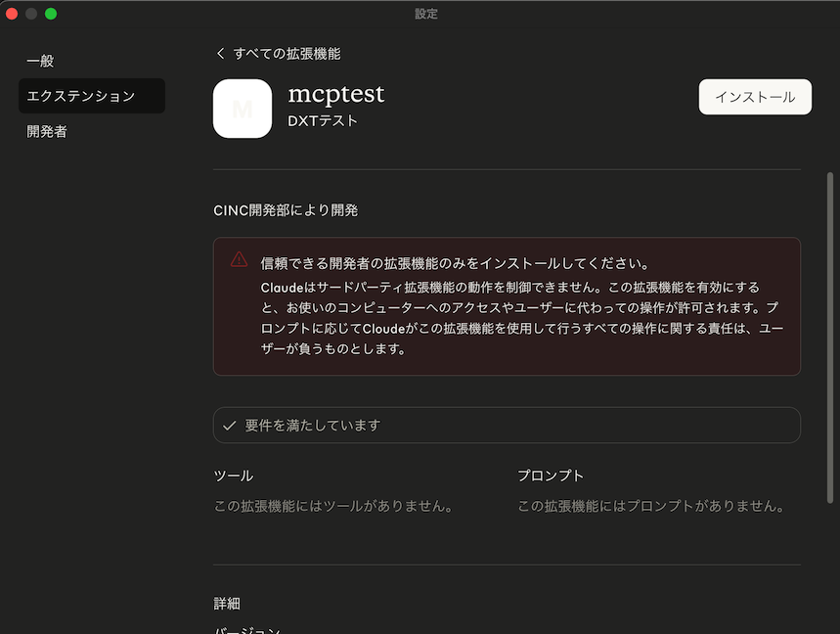Viewport: 840px width, 634px height.
Task: Expand the 要件を満たしています requirements row
Action: [507, 425]
